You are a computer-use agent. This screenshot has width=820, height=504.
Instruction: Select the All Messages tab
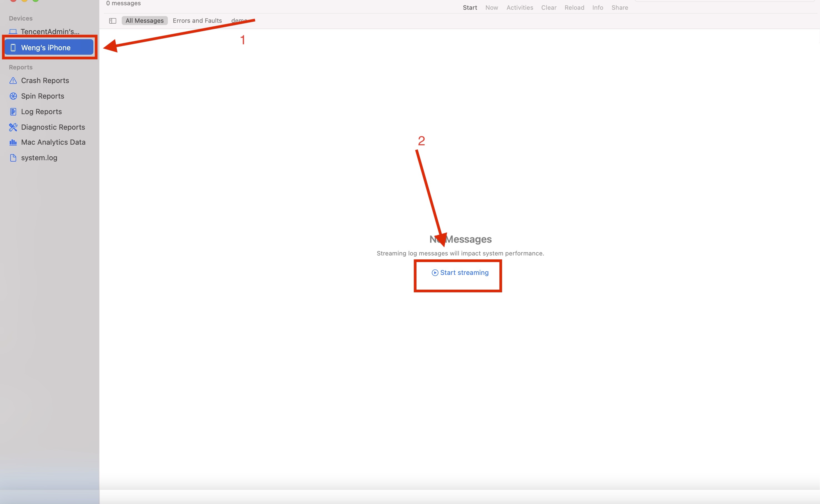click(x=144, y=21)
